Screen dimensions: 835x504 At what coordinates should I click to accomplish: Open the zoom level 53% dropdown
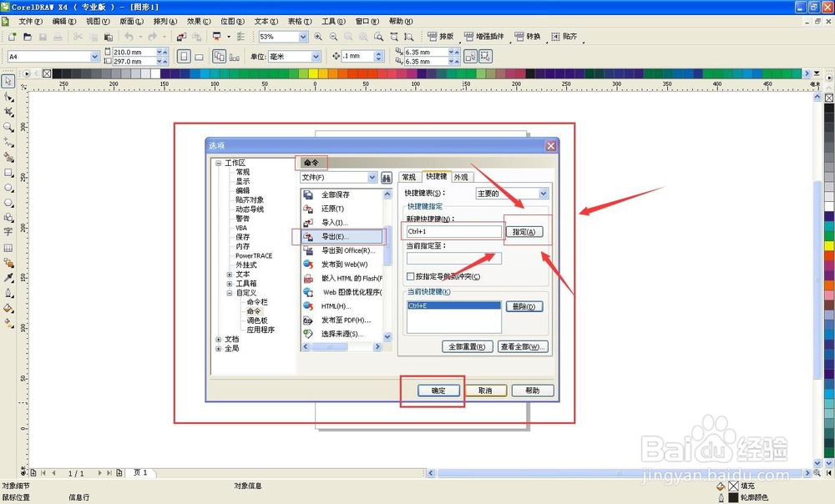pyautogui.click(x=303, y=37)
